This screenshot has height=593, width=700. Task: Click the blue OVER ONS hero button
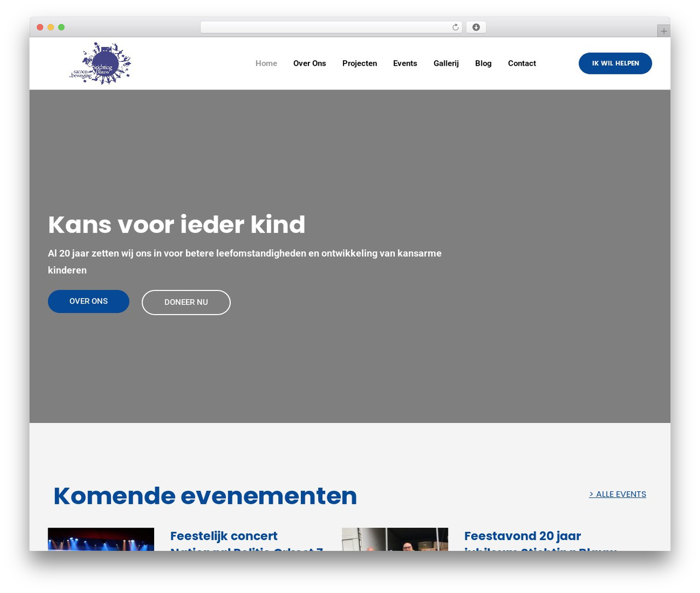point(89,301)
